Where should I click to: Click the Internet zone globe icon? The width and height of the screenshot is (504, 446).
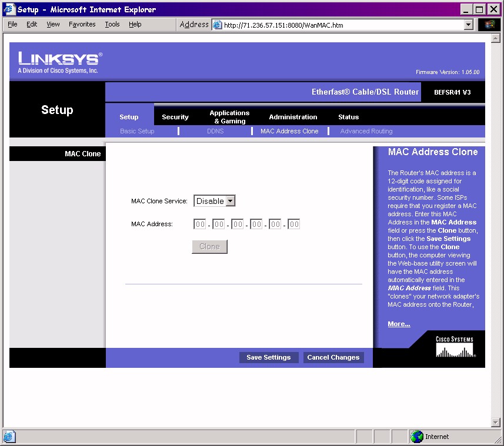pos(417,437)
